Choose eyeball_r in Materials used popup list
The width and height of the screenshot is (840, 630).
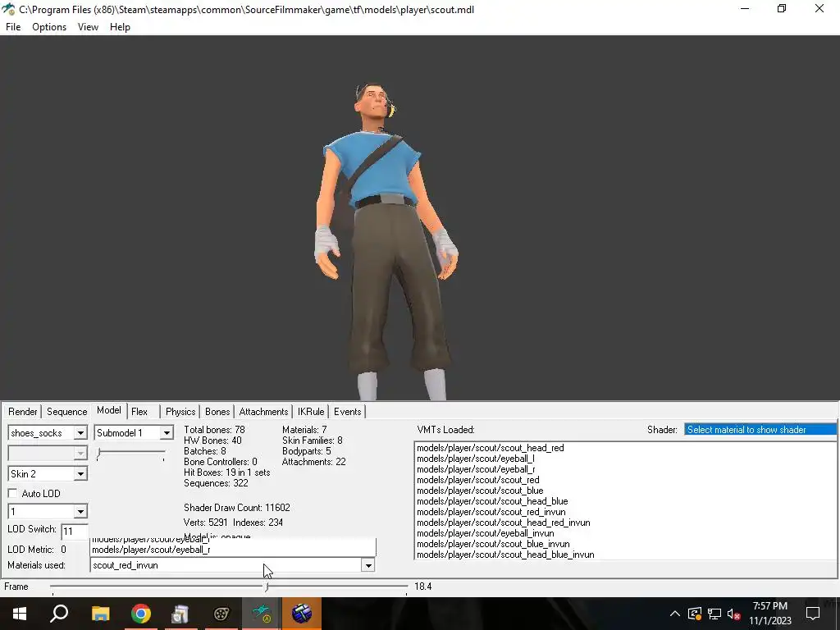(151, 550)
